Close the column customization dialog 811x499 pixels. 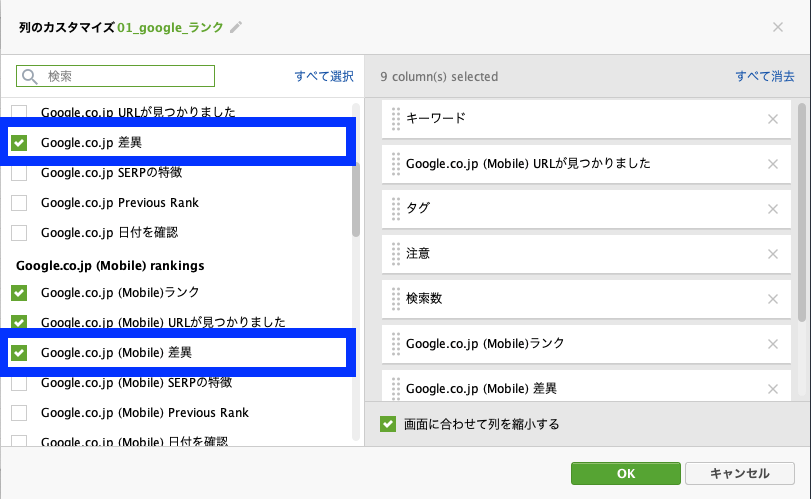[x=777, y=27]
